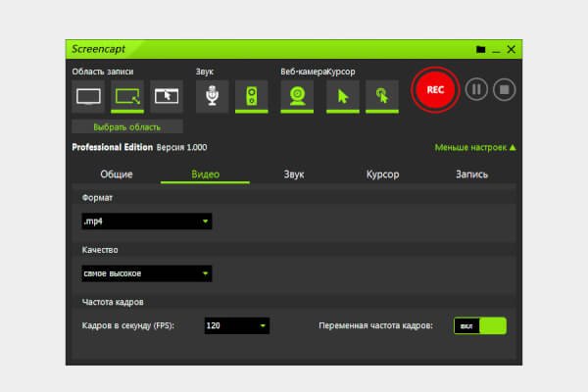Select custom region recording area icon
Image resolution: width=588 pixels, height=392 pixels.
click(x=127, y=96)
